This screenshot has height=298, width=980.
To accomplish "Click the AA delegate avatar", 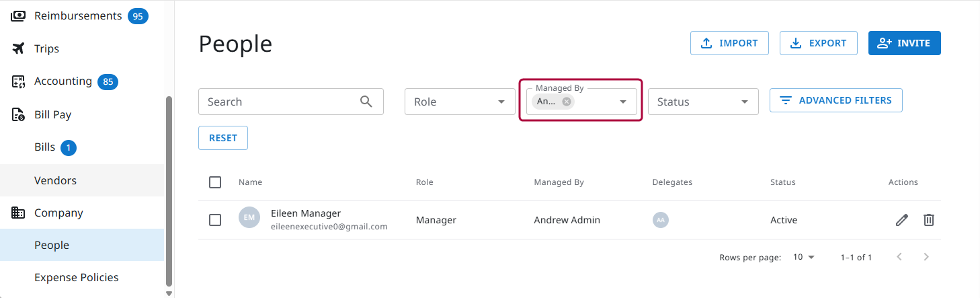I will pos(660,220).
